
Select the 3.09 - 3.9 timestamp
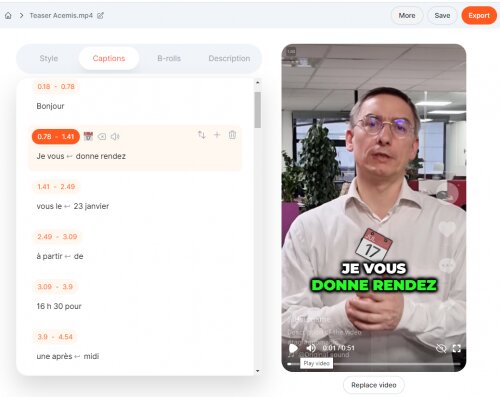[x=55, y=287]
